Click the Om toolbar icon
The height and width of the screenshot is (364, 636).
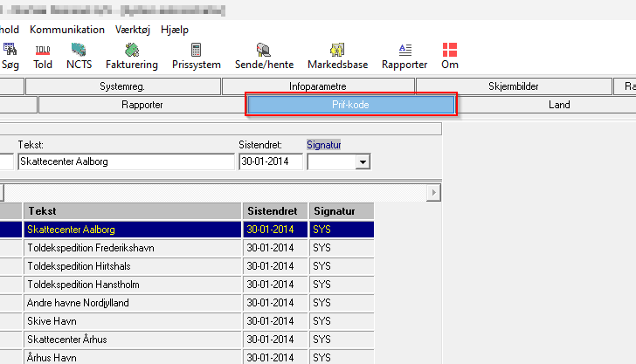coord(450,56)
